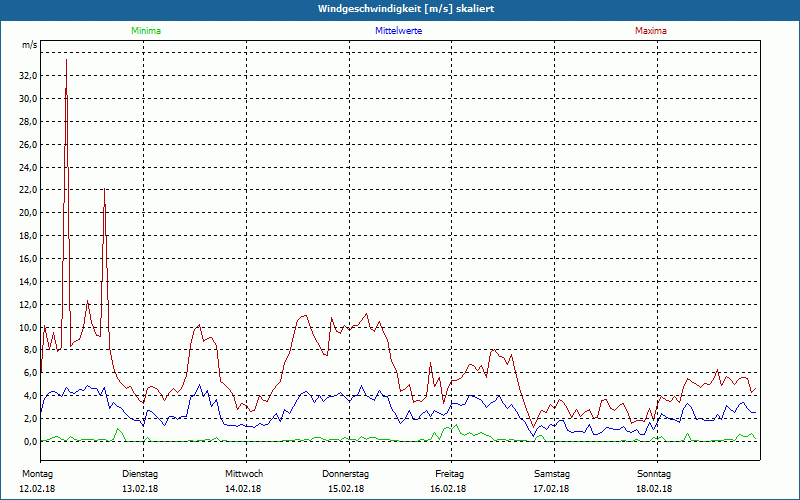This screenshot has width=800, height=500.
Task: Click the 4,0 y-axis value
Action: [x=31, y=396]
